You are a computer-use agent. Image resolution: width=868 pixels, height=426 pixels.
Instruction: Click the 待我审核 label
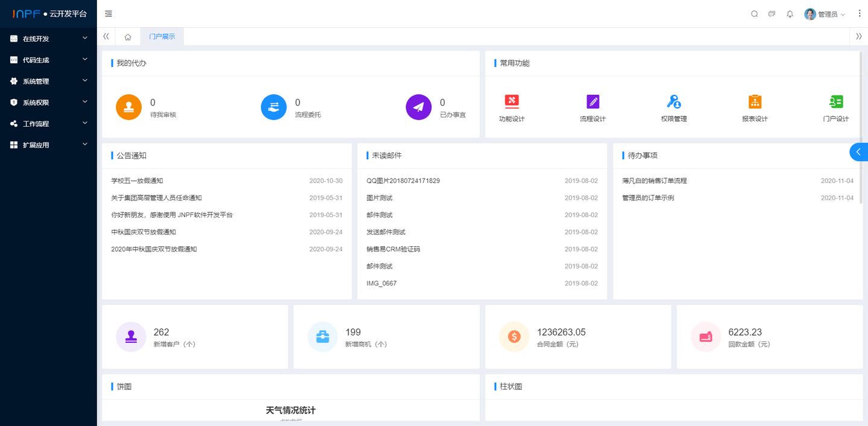[x=163, y=115]
